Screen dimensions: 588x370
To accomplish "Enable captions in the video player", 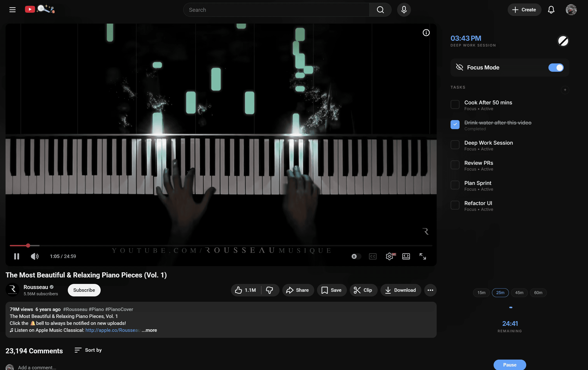I will click(x=372, y=256).
